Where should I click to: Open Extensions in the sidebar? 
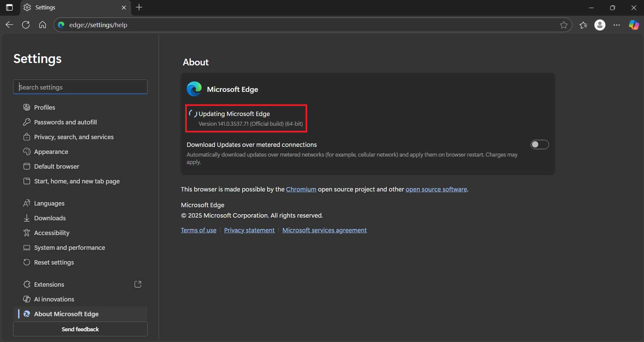tap(49, 284)
